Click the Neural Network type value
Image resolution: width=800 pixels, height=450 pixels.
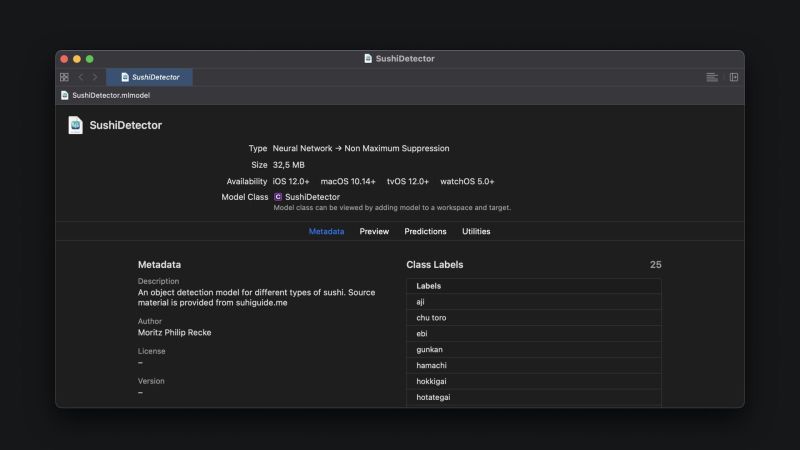[x=361, y=148]
